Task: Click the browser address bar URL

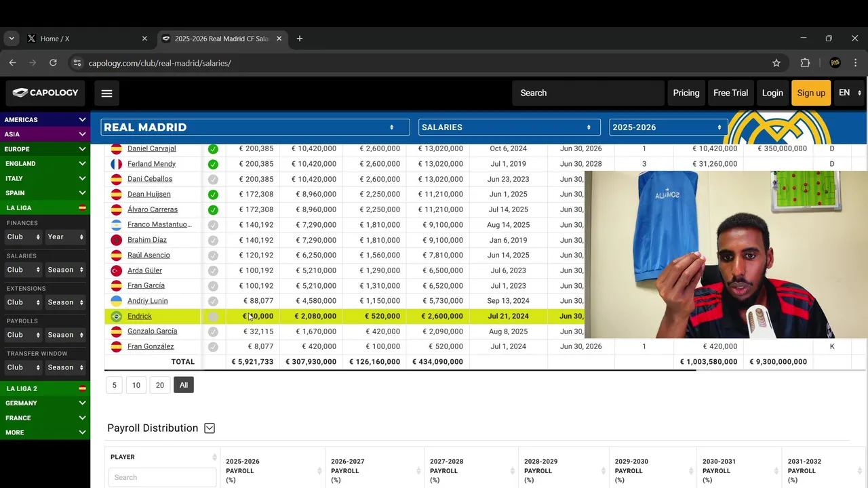Action: (160, 63)
